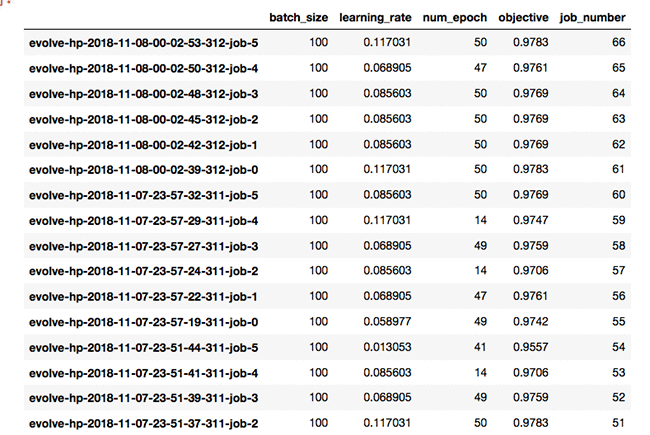Select row evolve-hp-2018-11-07-23-51-37-311-job-2
This screenshot has width=650, height=435.
[327, 423]
